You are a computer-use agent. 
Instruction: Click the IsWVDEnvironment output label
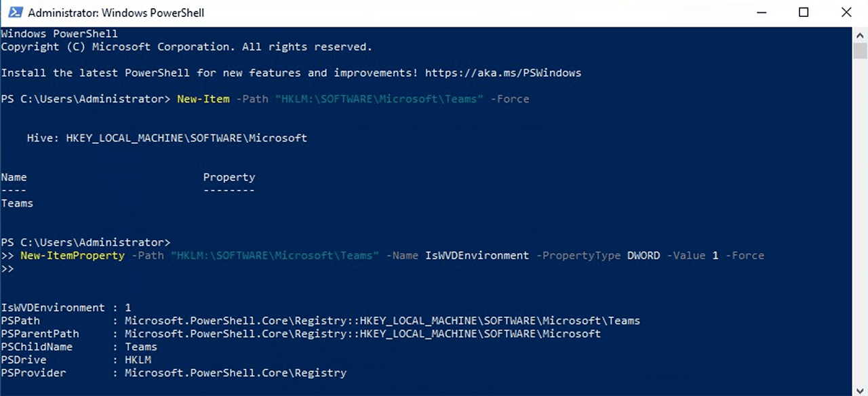[53, 308]
